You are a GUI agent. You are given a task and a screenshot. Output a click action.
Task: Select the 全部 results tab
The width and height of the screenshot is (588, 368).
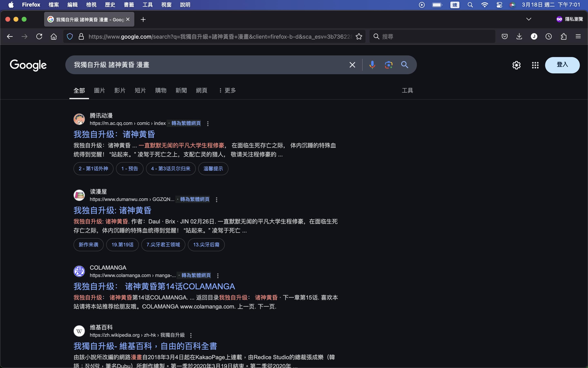(x=79, y=91)
